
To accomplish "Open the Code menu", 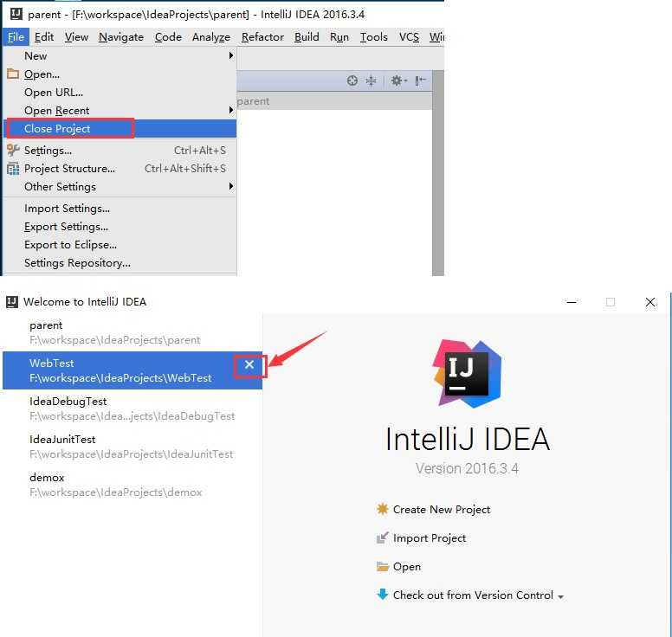I will click(x=168, y=37).
